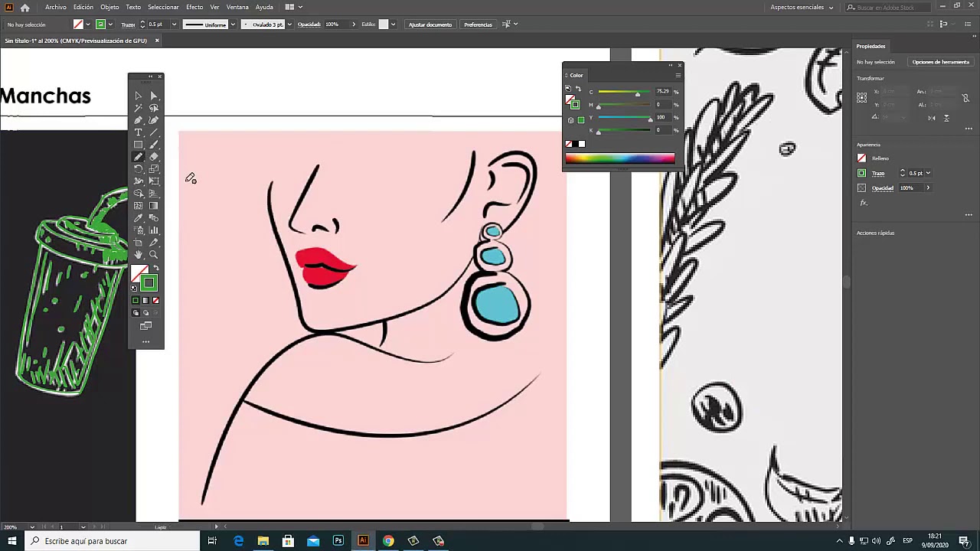
Task: Select the Pencil tool in toolbox
Action: pos(139,157)
